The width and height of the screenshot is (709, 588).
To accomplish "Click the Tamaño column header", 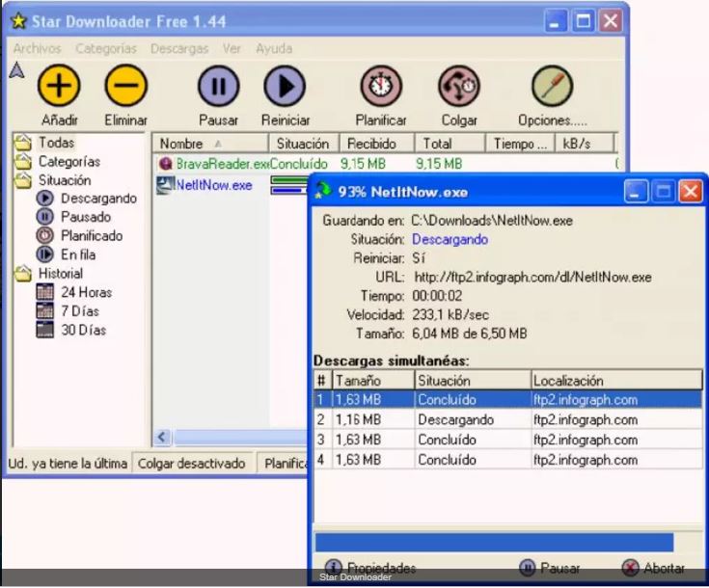I will [x=373, y=381].
